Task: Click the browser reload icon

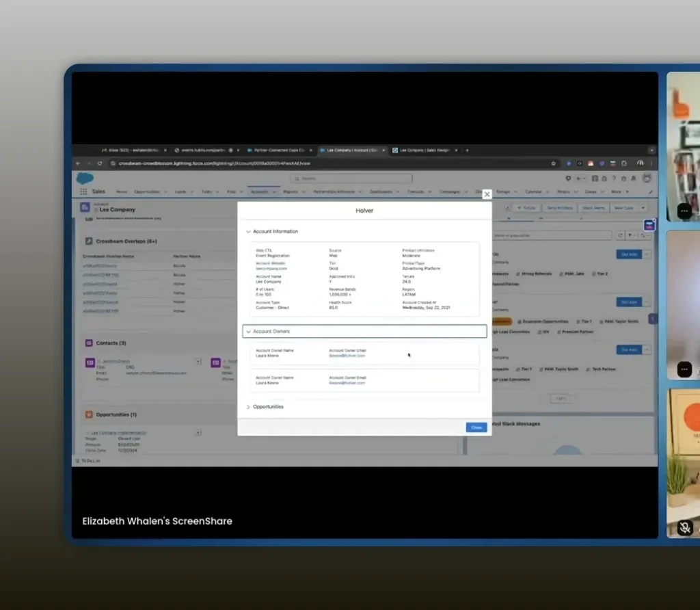Action: pyautogui.click(x=100, y=163)
